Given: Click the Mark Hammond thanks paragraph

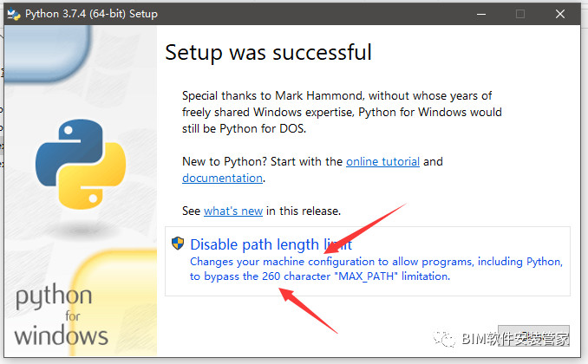Looking at the screenshot, I should click(342, 112).
